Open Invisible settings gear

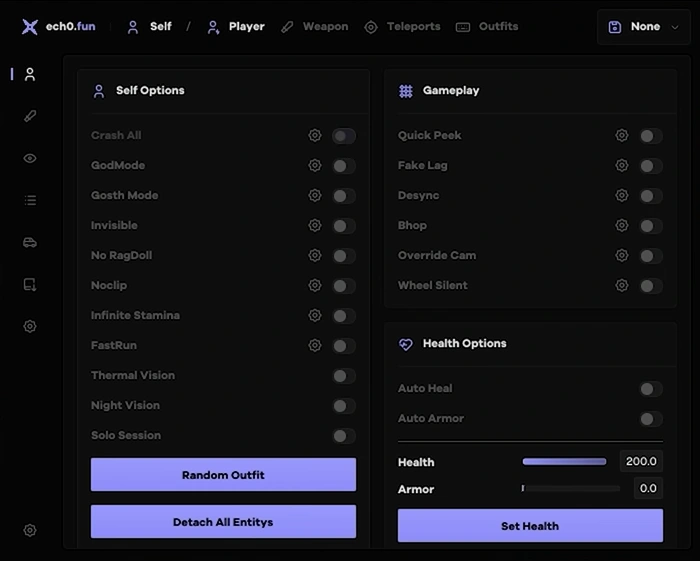coord(315,225)
